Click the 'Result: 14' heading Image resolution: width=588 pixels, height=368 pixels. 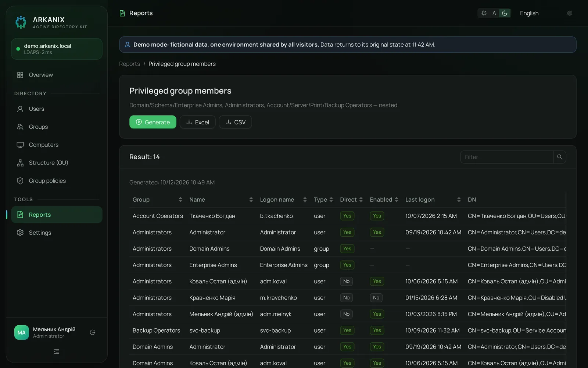[x=144, y=157]
